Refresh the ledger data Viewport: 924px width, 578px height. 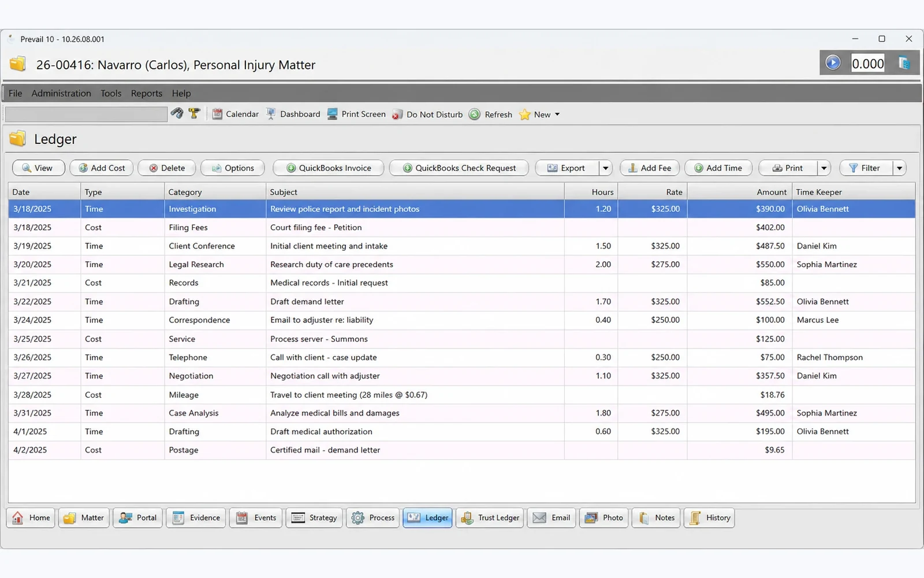(490, 114)
